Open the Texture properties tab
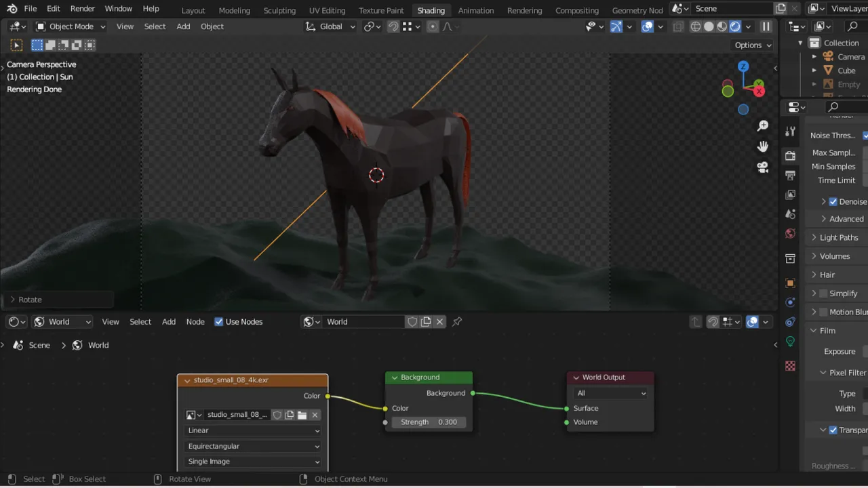868x488 pixels. coord(790,366)
